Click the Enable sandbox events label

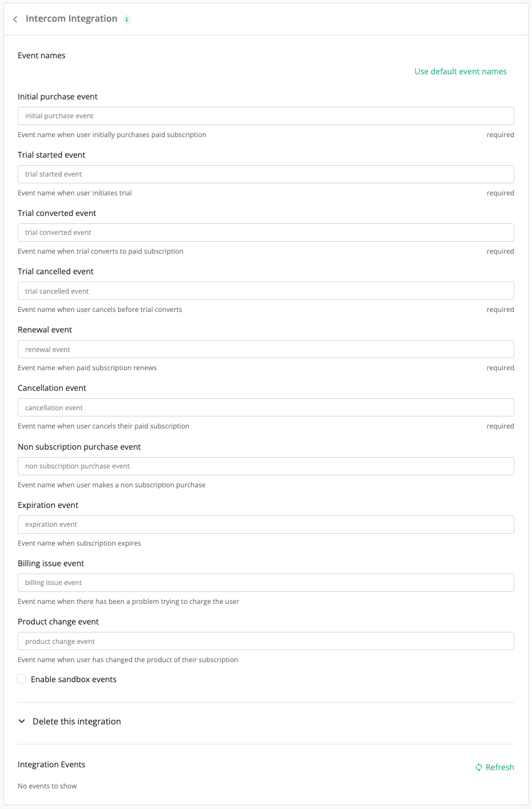pos(74,679)
